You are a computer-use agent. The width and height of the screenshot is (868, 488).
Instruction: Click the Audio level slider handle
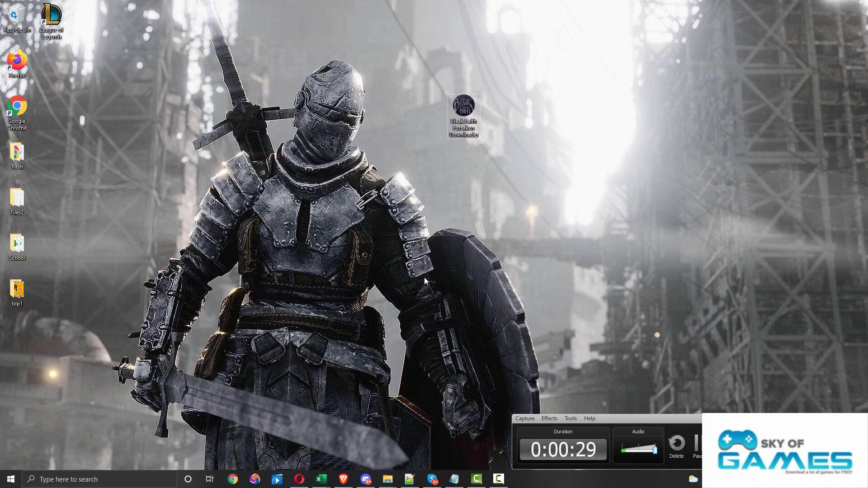655,449
